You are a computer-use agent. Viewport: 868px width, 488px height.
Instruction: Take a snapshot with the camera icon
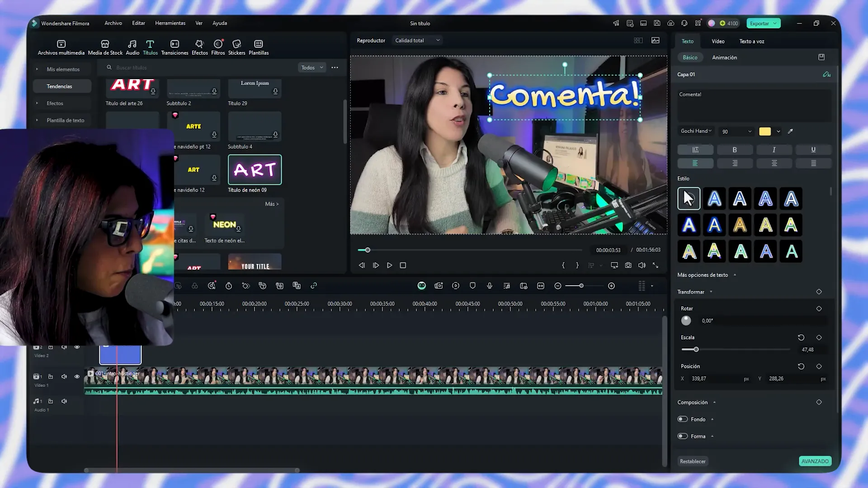click(628, 266)
